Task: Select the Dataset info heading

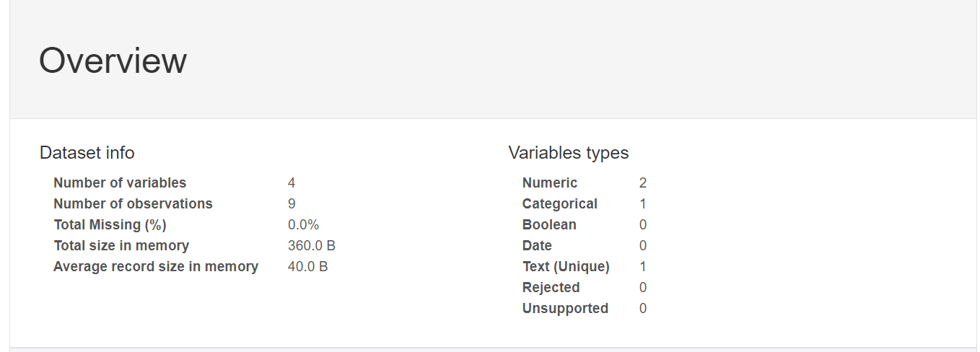Action: tap(87, 153)
